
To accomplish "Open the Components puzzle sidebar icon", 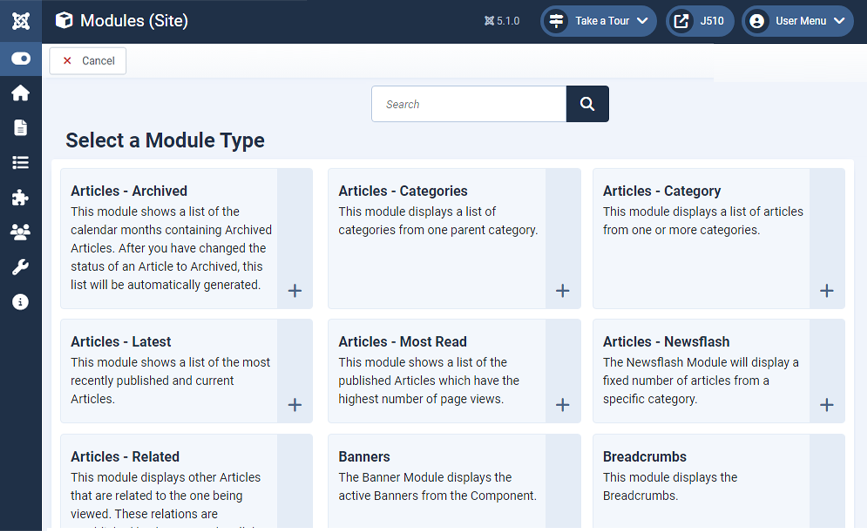I will pyautogui.click(x=20, y=197).
